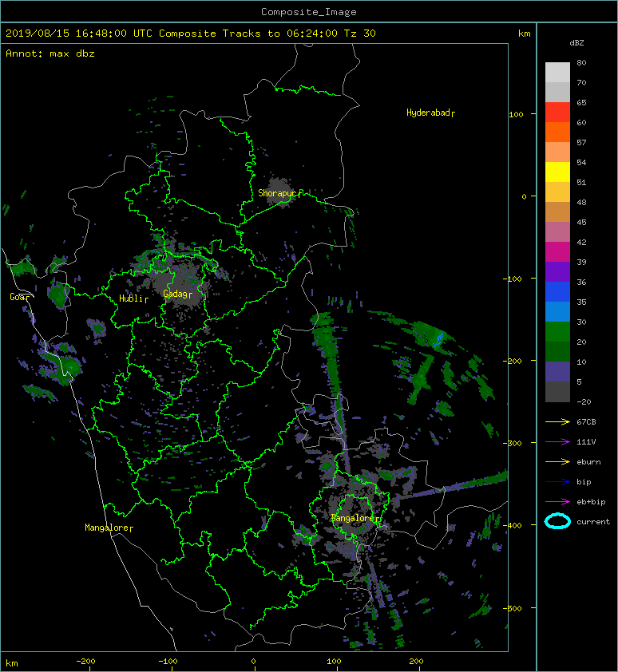
Task: Click the yellow 67CB arrow icon
Action: pyautogui.click(x=557, y=421)
